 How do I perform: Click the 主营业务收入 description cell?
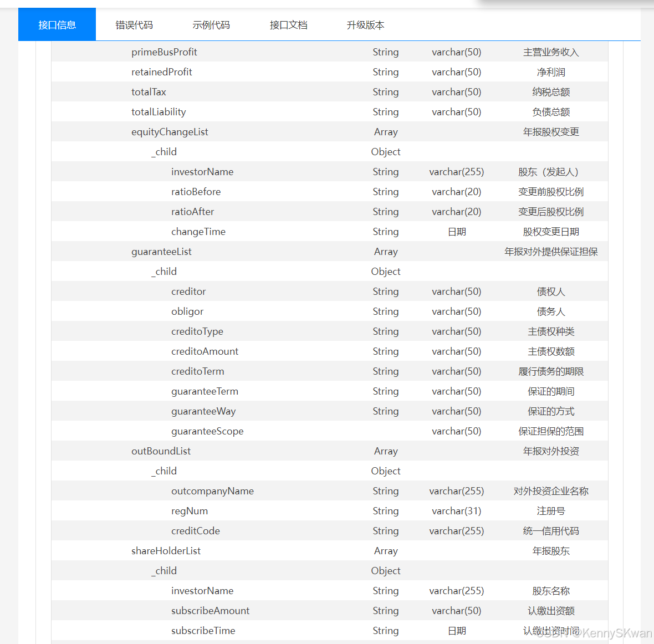pyautogui.click(x=550, y=53)
